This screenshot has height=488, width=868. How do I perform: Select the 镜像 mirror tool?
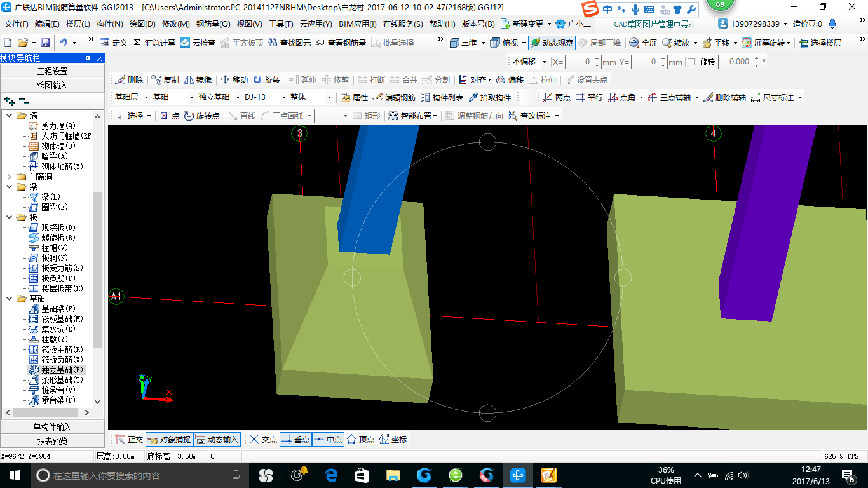click(x=198, y=79)
